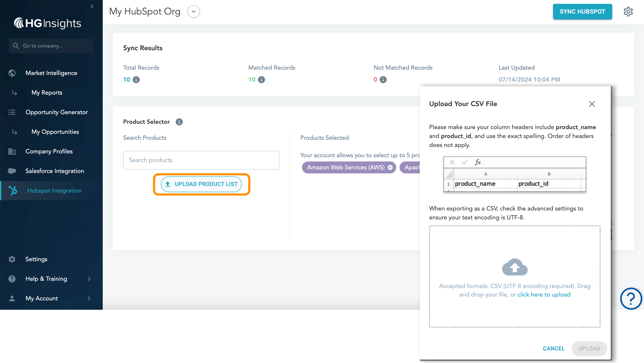Open Settings via the sidebar gear icon
The image size is (644, 363).
click(12, 259)
